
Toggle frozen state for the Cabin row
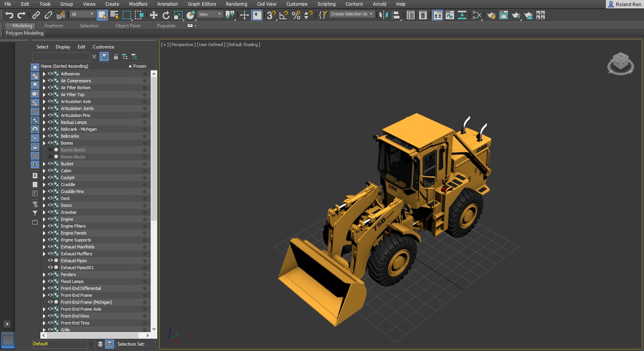tap(145, 171)
